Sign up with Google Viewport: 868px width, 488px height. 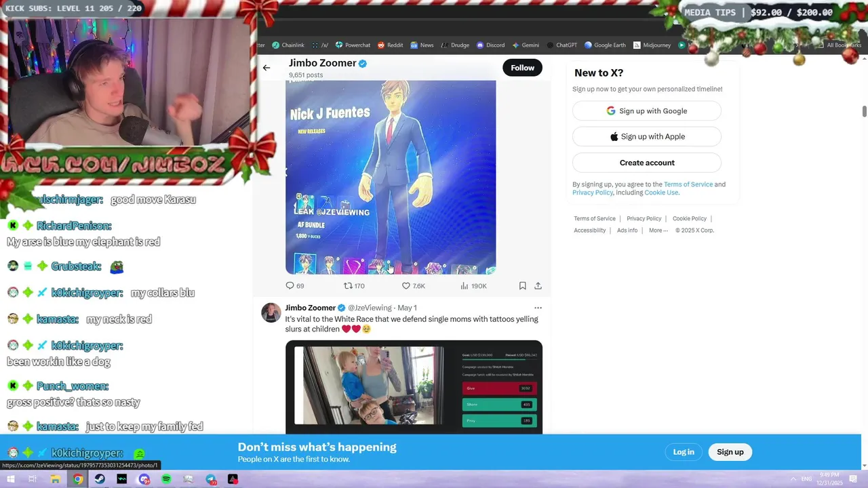click(x=647, y=111)
